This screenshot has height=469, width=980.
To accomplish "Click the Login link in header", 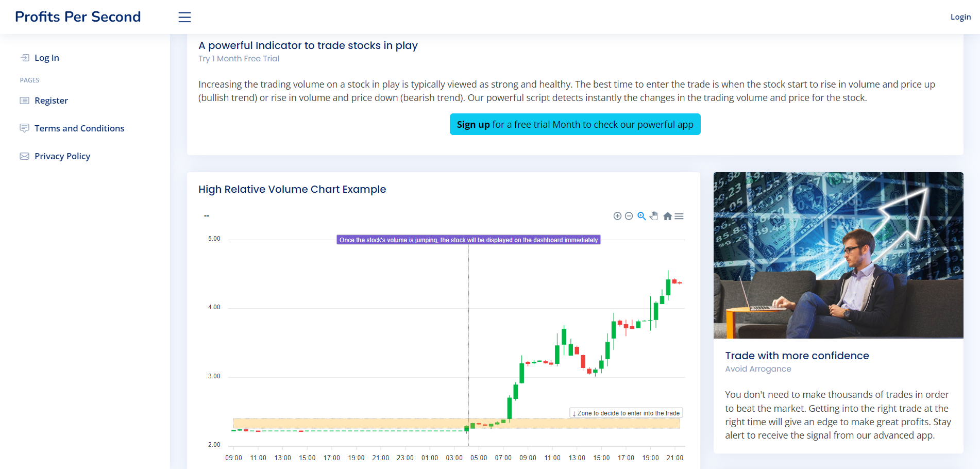I will 960,17.
